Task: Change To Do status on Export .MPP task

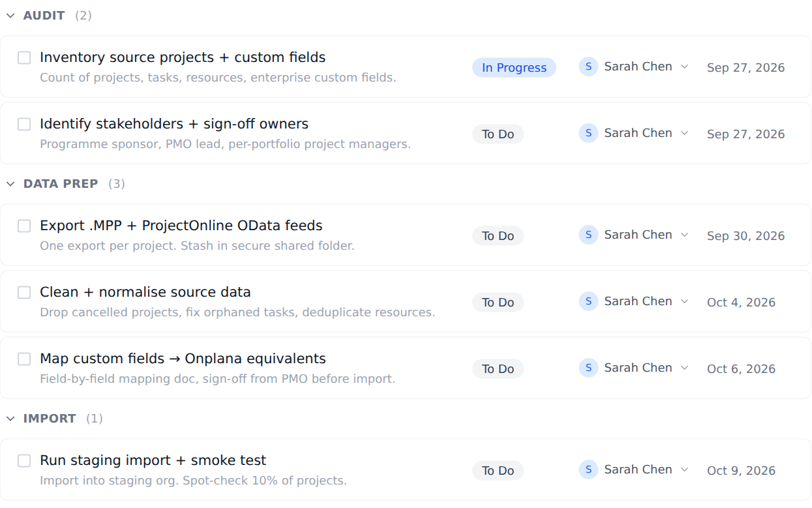Action: [498, 236]
